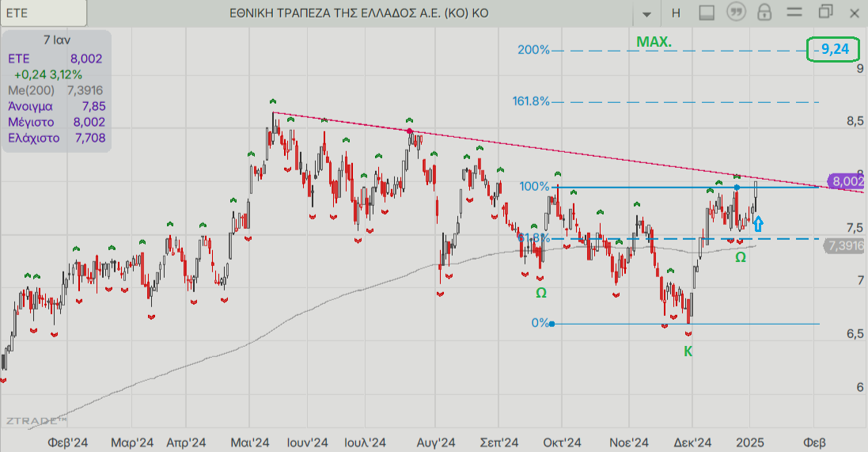Click the Φεβ'24 date axis label
The width and height of the screenshot is (868, 452).
(x=67, y=443)
